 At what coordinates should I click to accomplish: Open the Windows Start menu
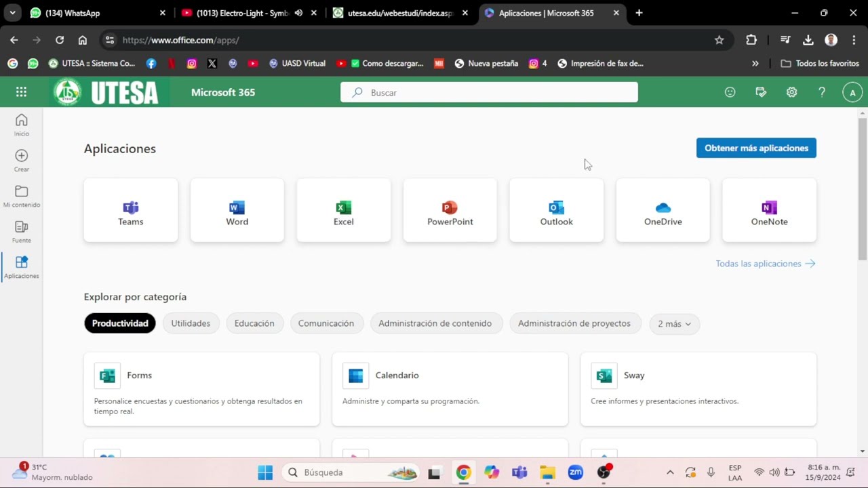point(265,472)
